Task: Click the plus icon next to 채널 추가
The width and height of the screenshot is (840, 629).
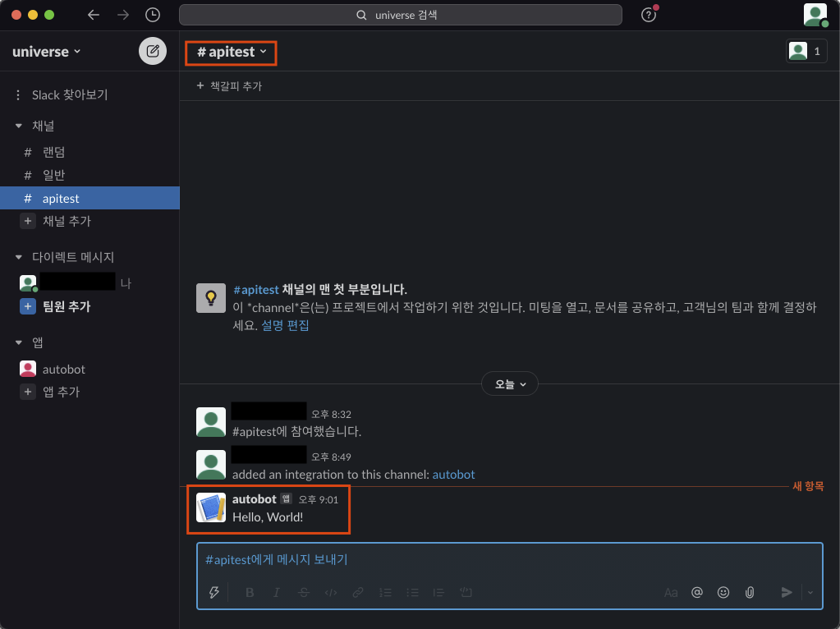Action: 28,221
